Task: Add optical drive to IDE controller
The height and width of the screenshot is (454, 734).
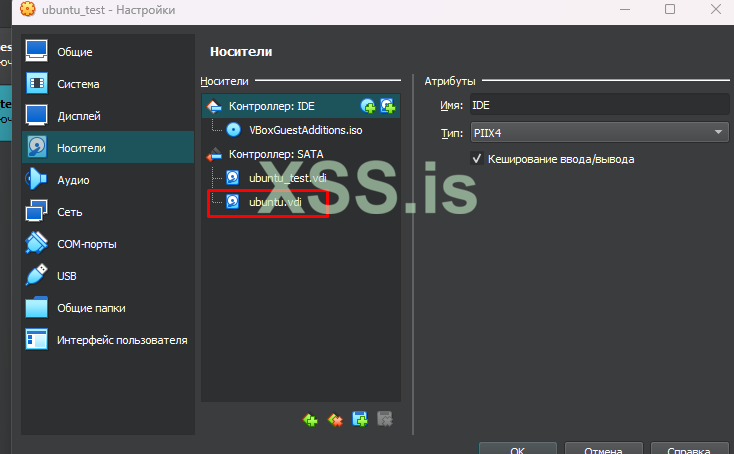Action: 368,106
